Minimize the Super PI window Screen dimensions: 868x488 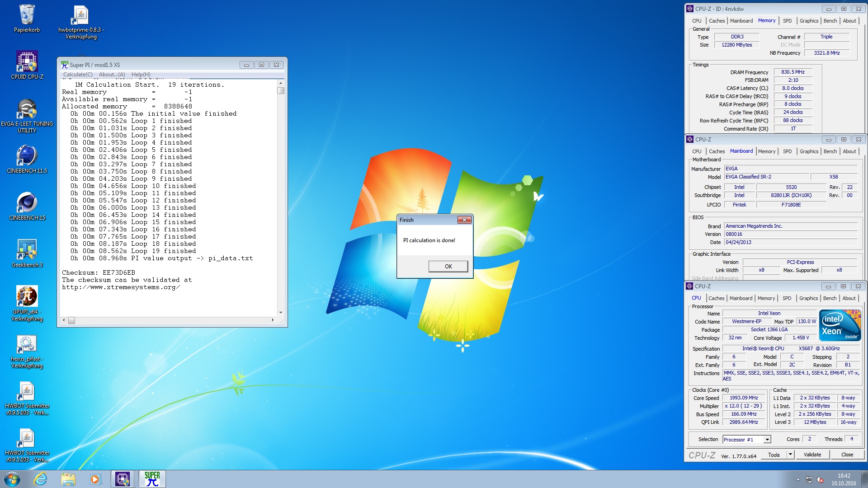pyautogui.click(x=246, y=65)
